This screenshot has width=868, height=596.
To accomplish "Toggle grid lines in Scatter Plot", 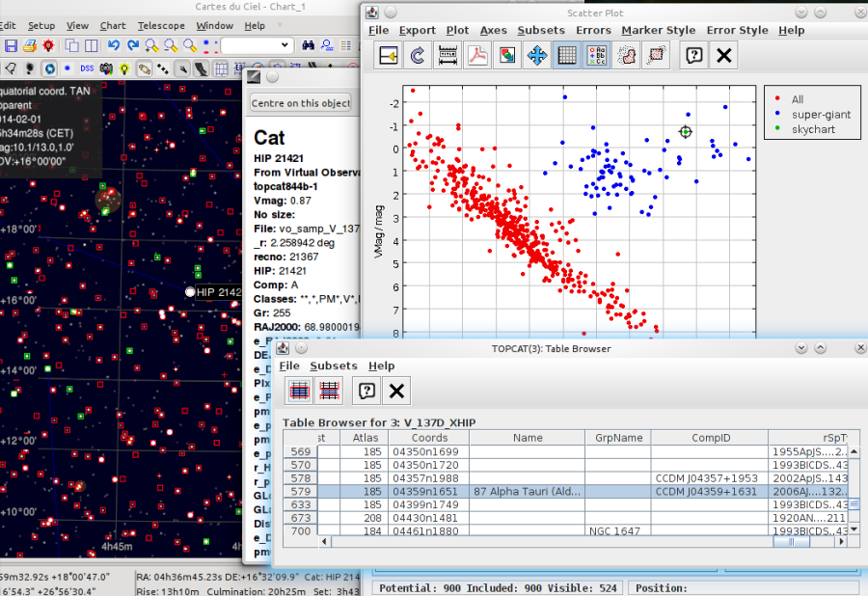I will pyautogui.click(x=567, y=55).
